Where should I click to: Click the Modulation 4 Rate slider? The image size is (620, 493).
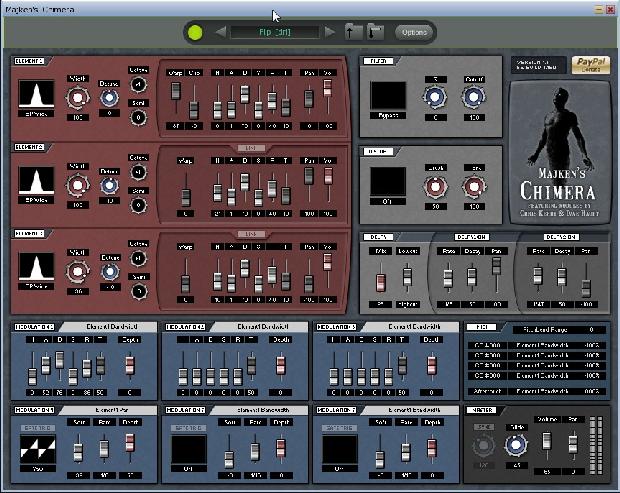104,450
